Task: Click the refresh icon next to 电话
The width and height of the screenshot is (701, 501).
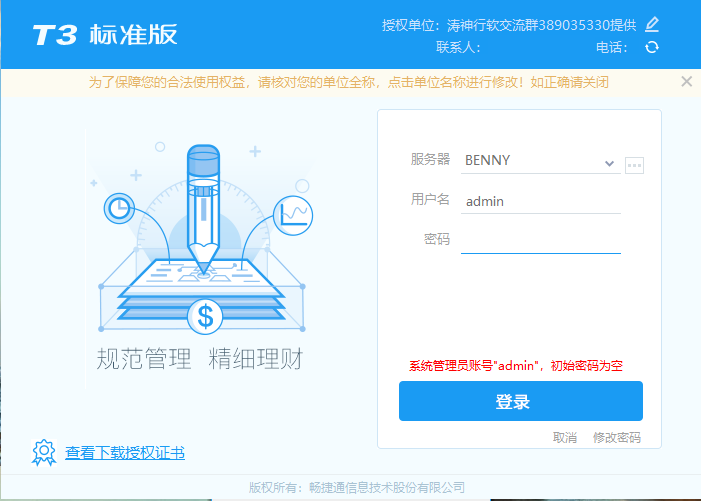Action: (652, 47)
